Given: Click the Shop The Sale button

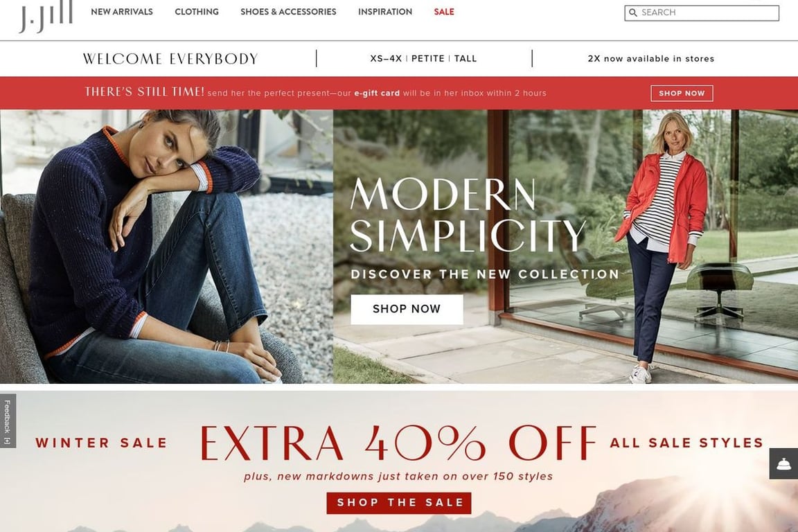Looking at the screenshot, I should pos(399,503).
